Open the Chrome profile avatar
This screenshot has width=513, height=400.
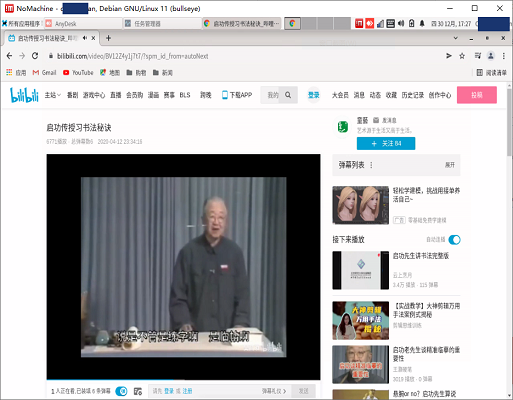pyautogui.click(x=491, y=56)
